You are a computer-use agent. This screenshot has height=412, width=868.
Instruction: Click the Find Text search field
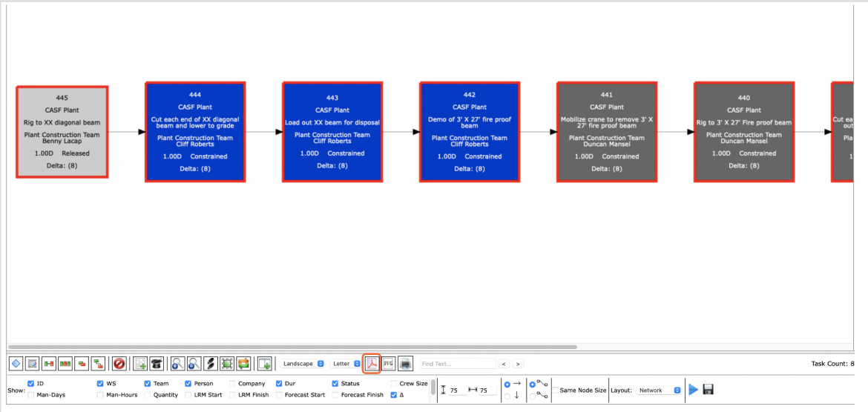point(457,364)
